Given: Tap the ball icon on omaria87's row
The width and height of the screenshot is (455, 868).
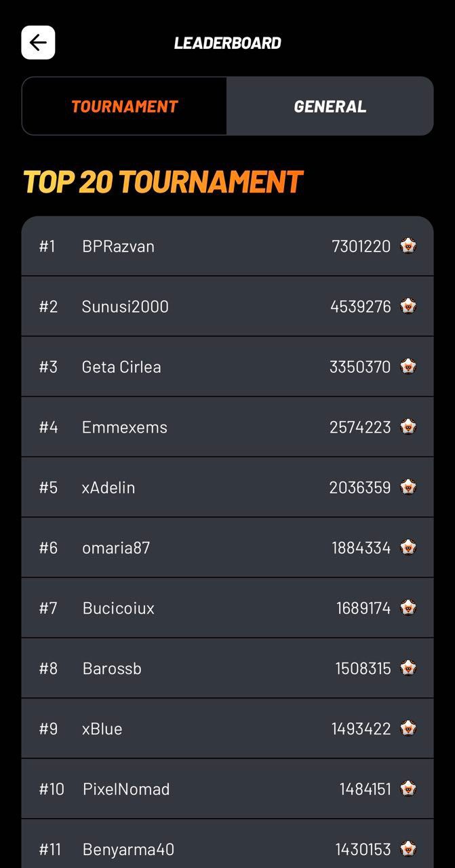Looking at the screenshot, I should pos(410,547).
